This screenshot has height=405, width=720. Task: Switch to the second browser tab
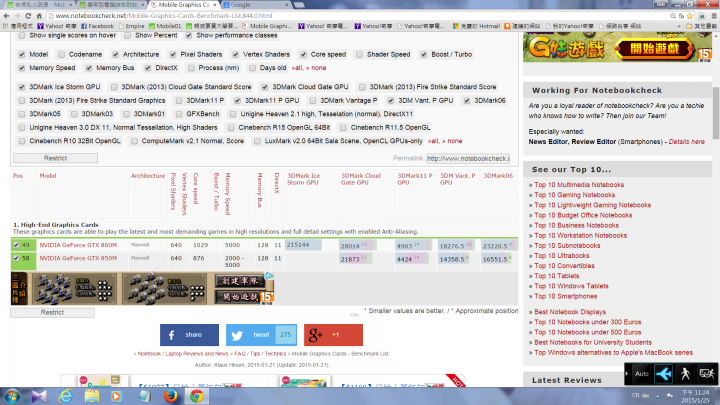click(112, 5)
